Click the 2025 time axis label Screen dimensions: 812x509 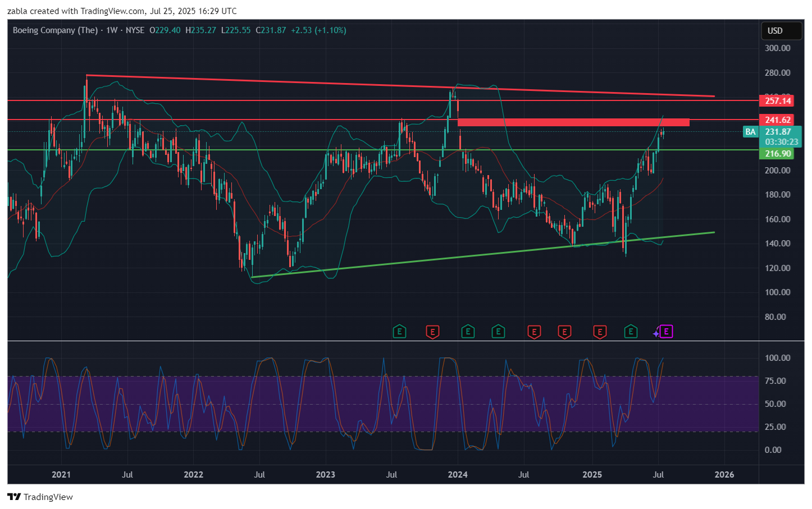[x=592, y=475]
